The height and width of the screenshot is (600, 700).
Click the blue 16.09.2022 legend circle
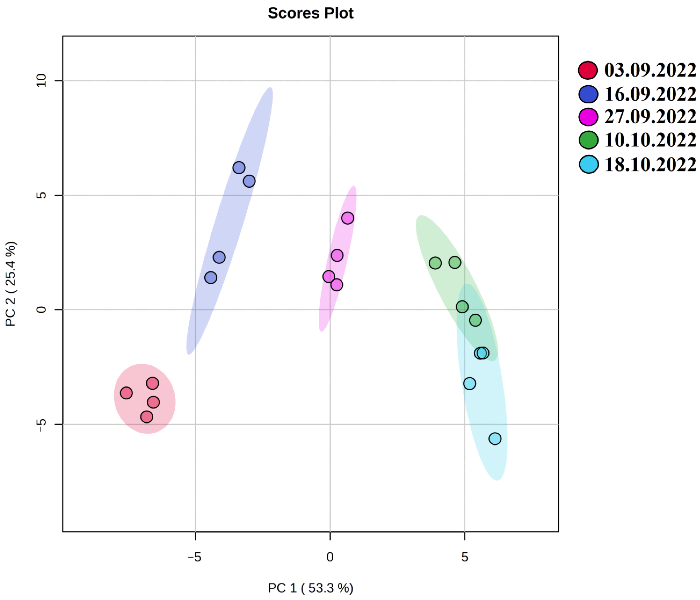point(588,94)
